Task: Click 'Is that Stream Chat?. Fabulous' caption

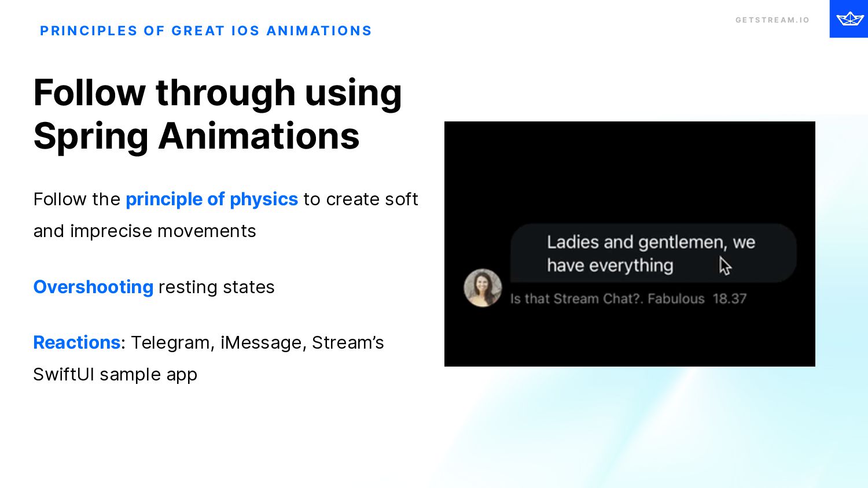Action: [607, 299]
